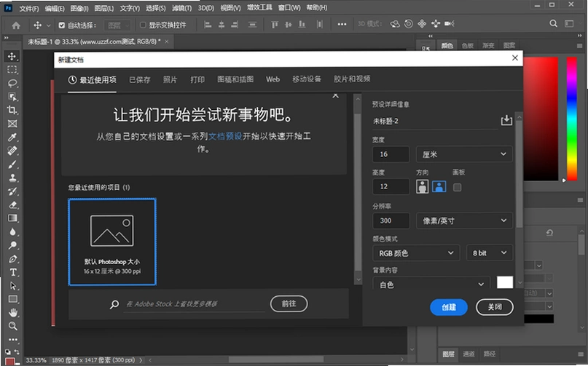The height and width of the screenshot is (366, 588).
Task: Select the Rectangle shape tool
Action: [12, 299]
